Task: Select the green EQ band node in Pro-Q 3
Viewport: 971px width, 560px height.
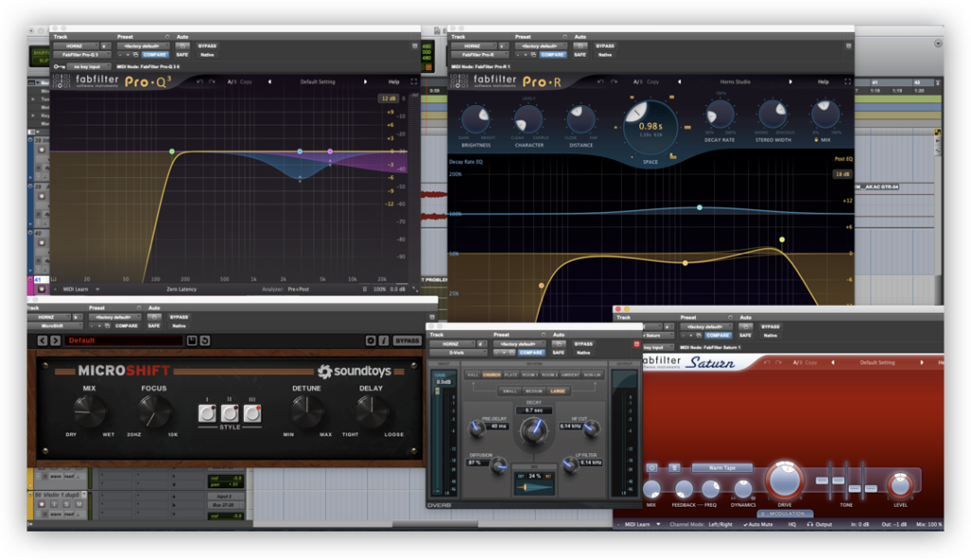Action: (173, 152)
